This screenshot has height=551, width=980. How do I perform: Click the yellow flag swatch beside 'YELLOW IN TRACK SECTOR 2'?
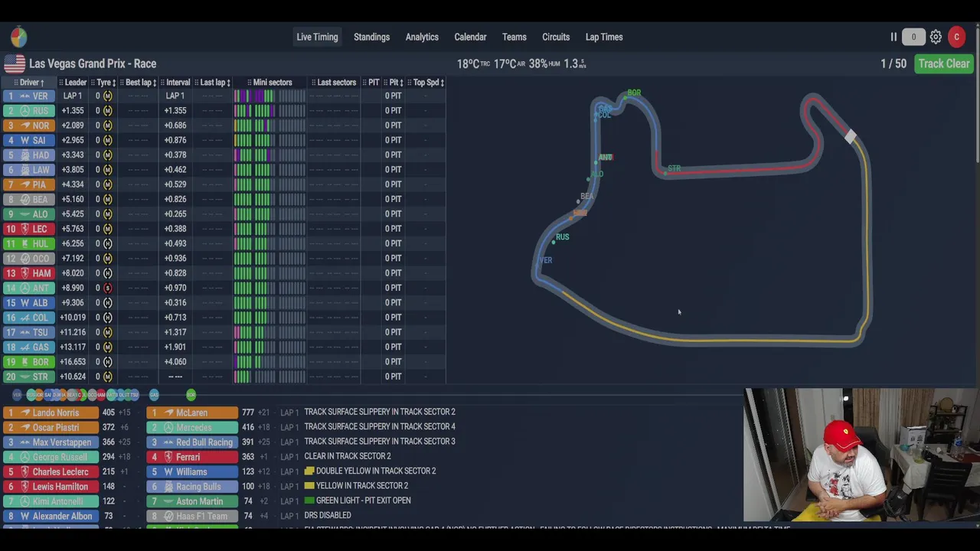309,486
